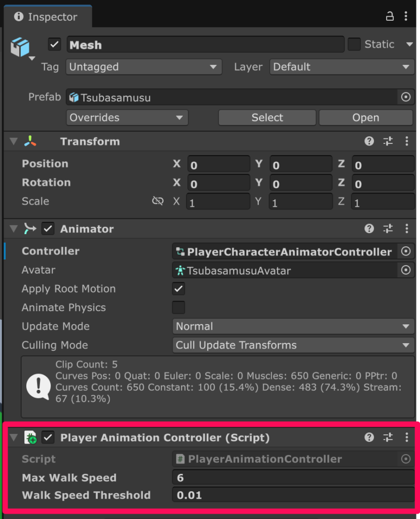Screen dimensions: 420x519
Task: Enable the Static checkbox
Action: pyautogui.click(x=354, y=45)
